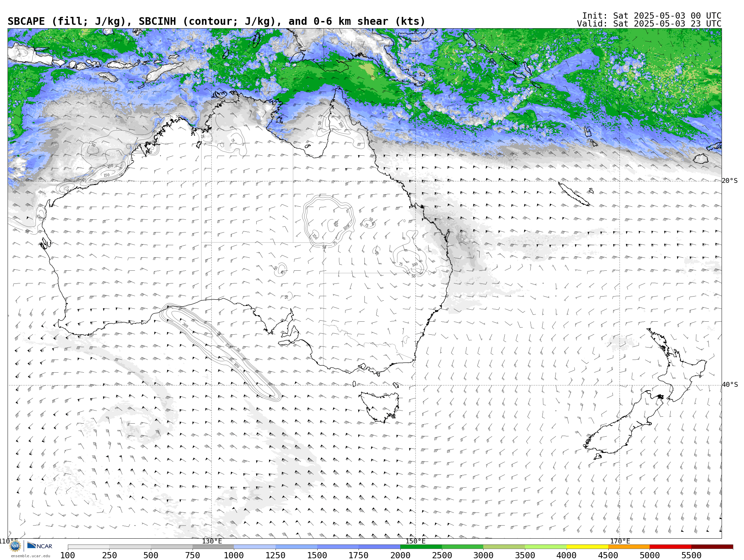Click the colorbar label 100
744x560 pixels.
[x=68, y=556]
